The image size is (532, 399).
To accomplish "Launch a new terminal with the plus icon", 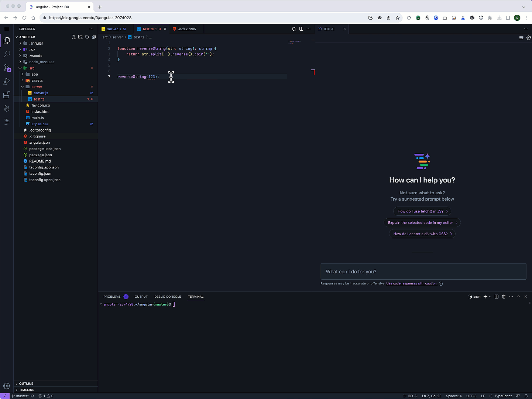I will pyautogui.click(x=485, y=297).
